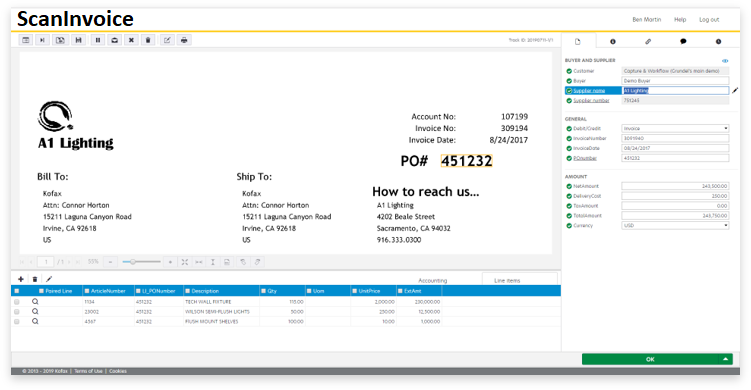Open the Help menu item
The image size is (751, 390).
[x=680, y=20]
